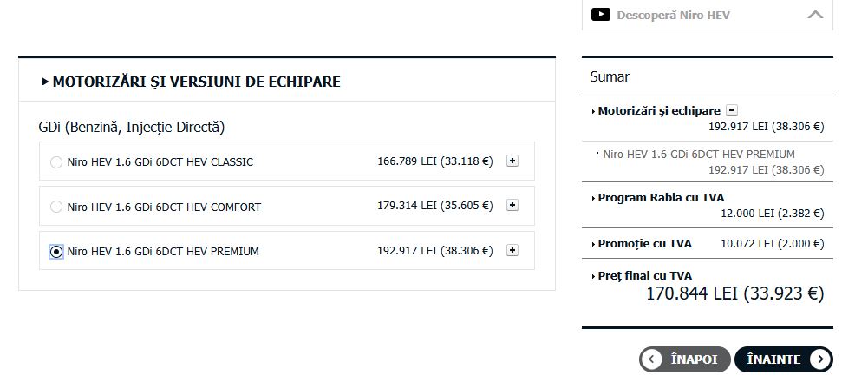
Task: Click the YouTube icon beside Descoperă Niro HEV
Action: pos(601,15)
